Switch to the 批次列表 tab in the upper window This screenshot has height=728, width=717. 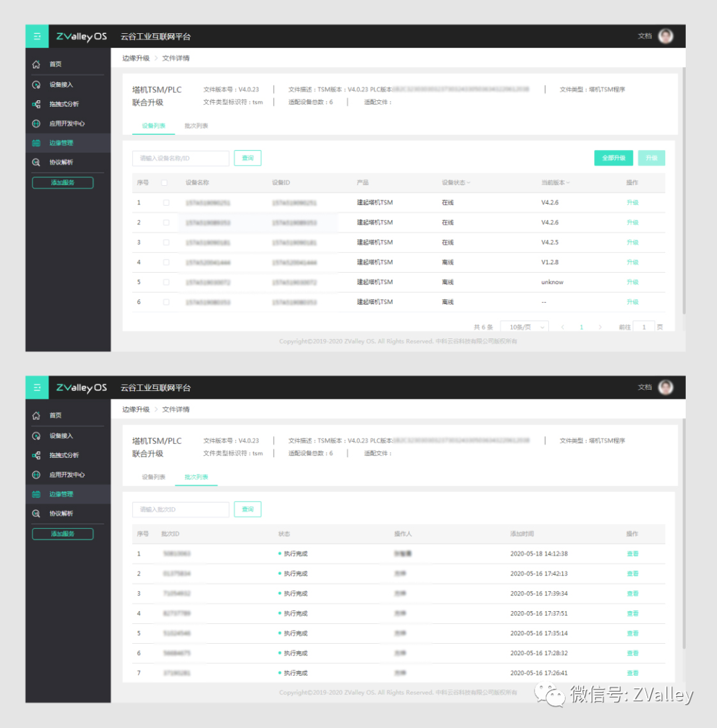tap(196, 125)
